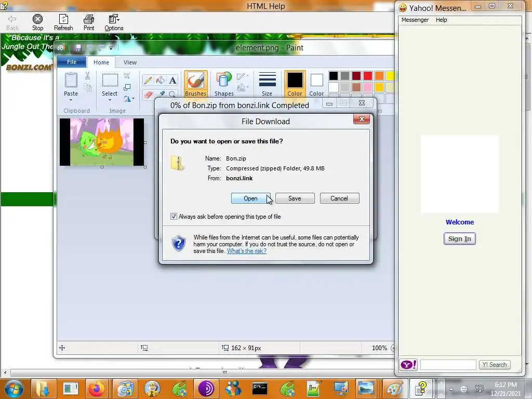The image size is (532, 399).
Task: Open the line Size selector
Action: coord(267,84)
